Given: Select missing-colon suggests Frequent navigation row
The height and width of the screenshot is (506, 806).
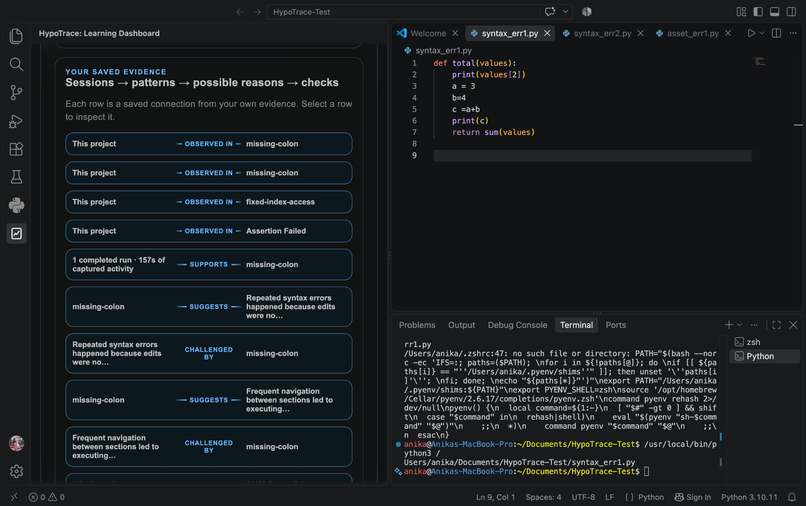Looking at the screenshot, I should point(209,400).
